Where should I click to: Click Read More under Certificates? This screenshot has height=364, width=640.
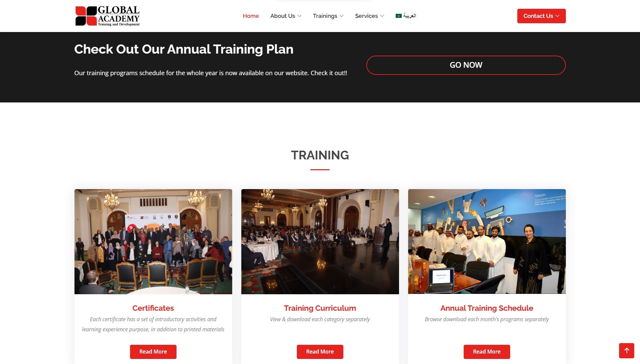pyautogui.click(x=153, y=352)
